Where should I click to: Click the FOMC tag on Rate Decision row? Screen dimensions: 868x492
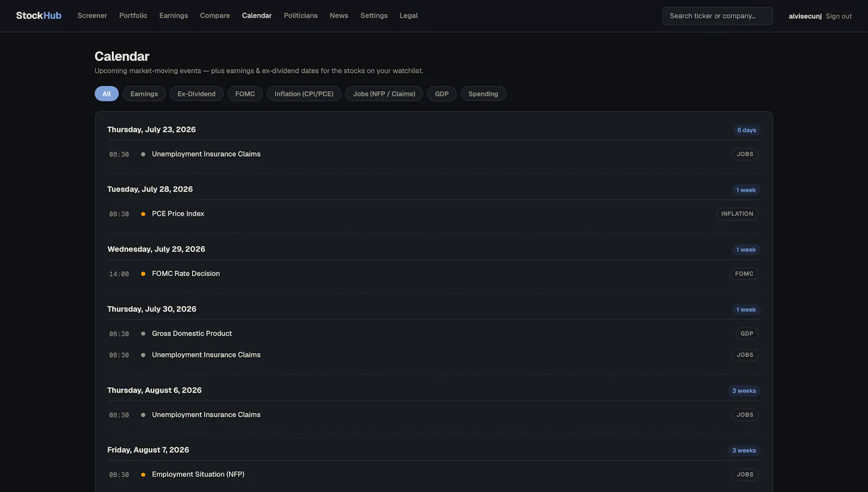(x=744, y=274)
